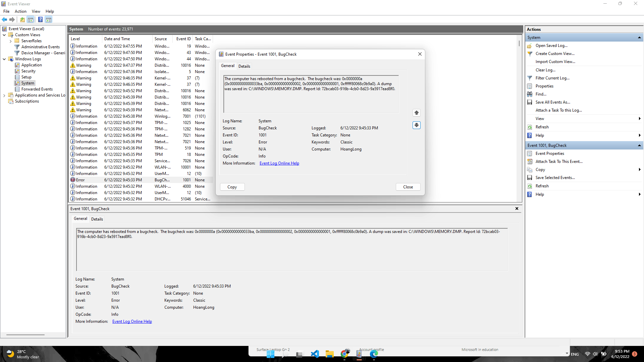The image size is (644, 362).
Task: Click the Save All Events As disk icon
Action: 530,102
